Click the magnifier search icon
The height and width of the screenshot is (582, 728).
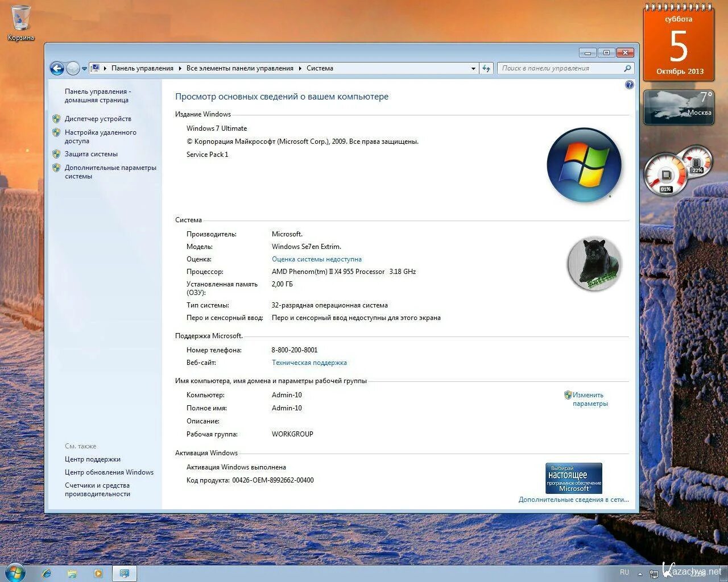627,68
